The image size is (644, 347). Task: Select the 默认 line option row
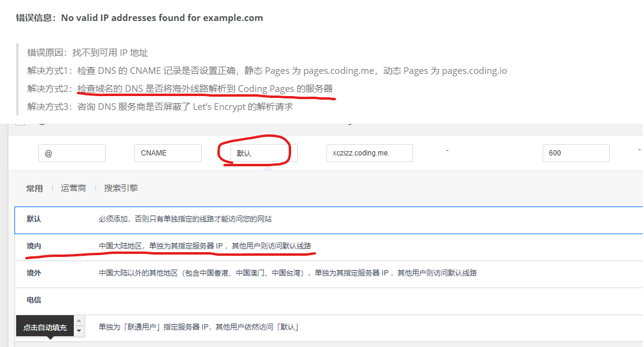click(328, 220)
